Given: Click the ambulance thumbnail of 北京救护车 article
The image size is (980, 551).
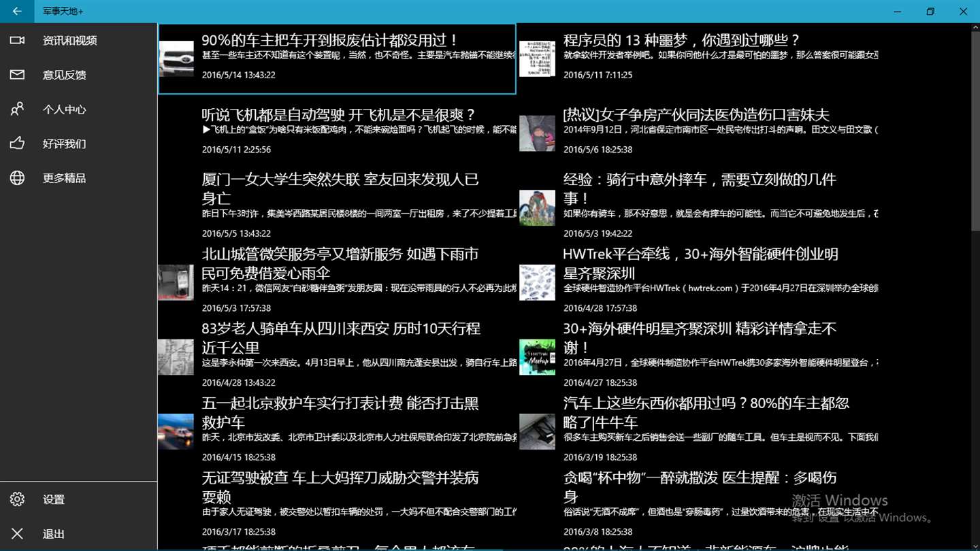Looking at the screenshot, I should pos(176,431).
